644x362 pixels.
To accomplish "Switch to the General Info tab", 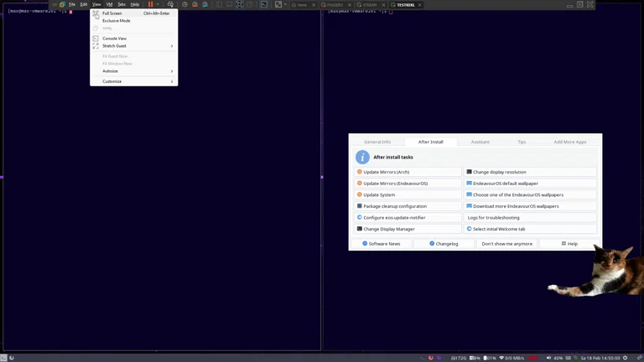I will coord(377,142).
